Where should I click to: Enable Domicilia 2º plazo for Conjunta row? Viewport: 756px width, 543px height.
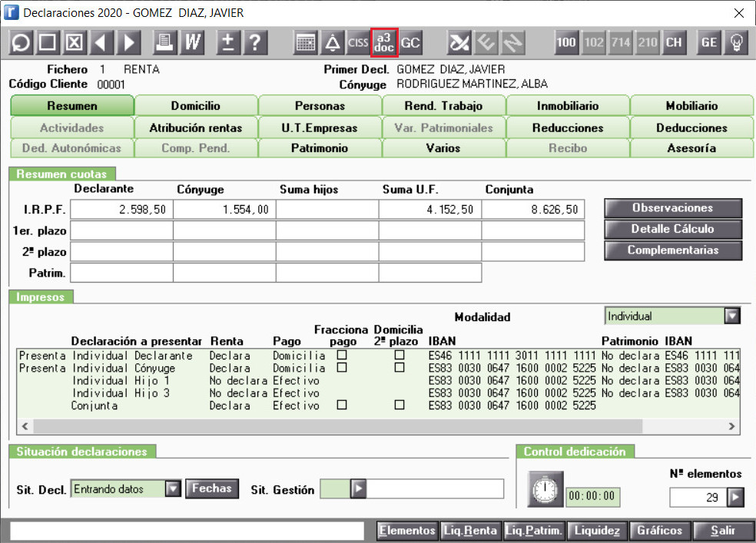click(400, 406)
